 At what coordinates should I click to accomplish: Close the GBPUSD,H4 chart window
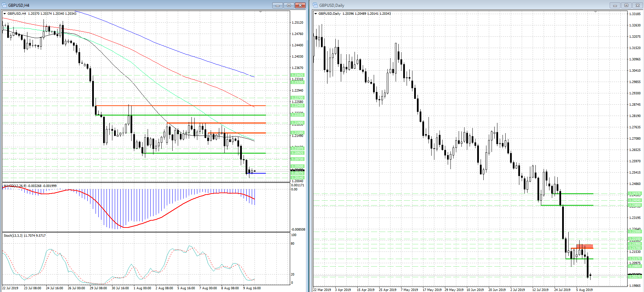click(300, 5)
